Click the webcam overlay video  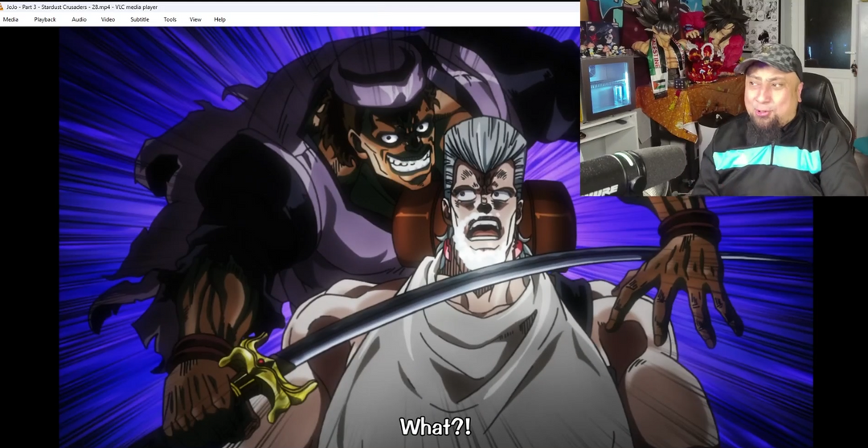click(x=724, y=98)
